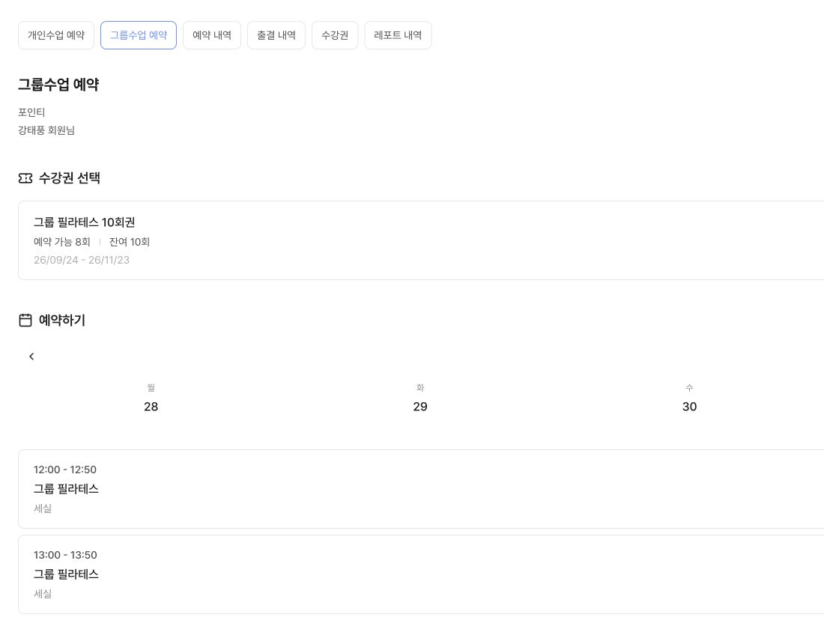
Task: Click the 예약하기 section heading
Action: click(x=62, y=321)
